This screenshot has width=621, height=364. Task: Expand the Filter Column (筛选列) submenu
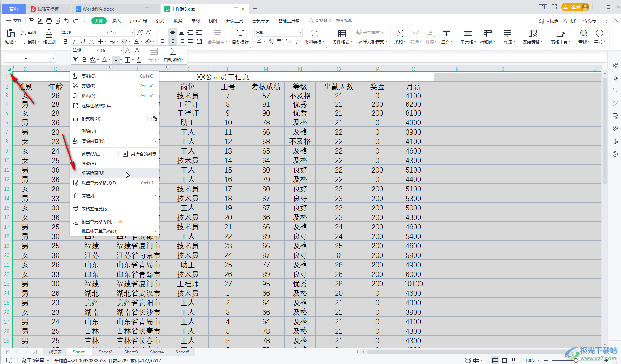(155, 196)
